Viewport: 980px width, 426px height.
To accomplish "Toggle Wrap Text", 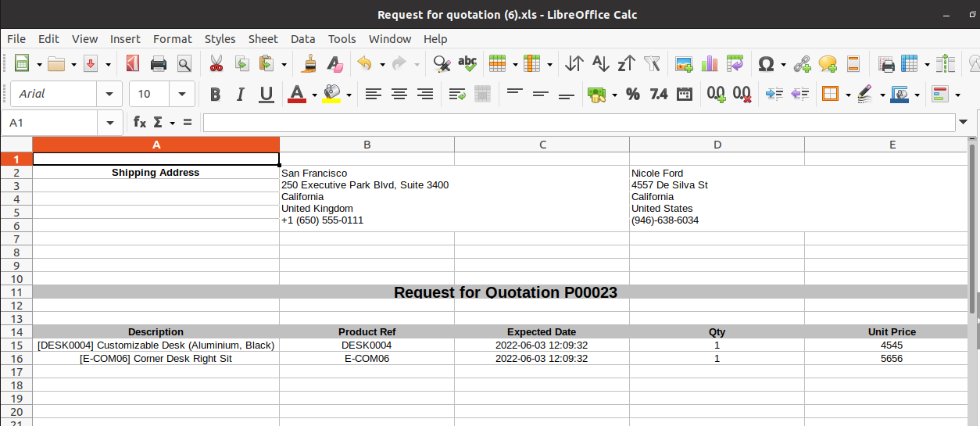I will [457, 95].
